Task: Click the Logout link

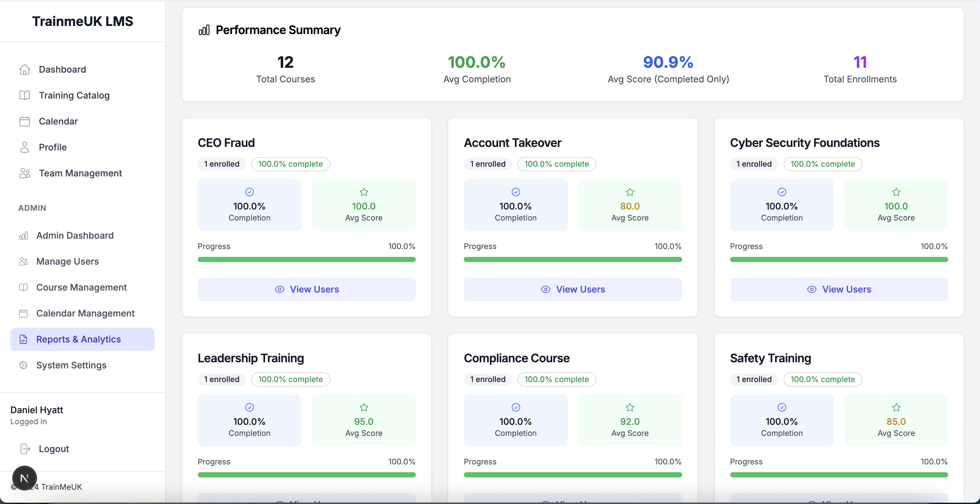Action: [54, 449]
